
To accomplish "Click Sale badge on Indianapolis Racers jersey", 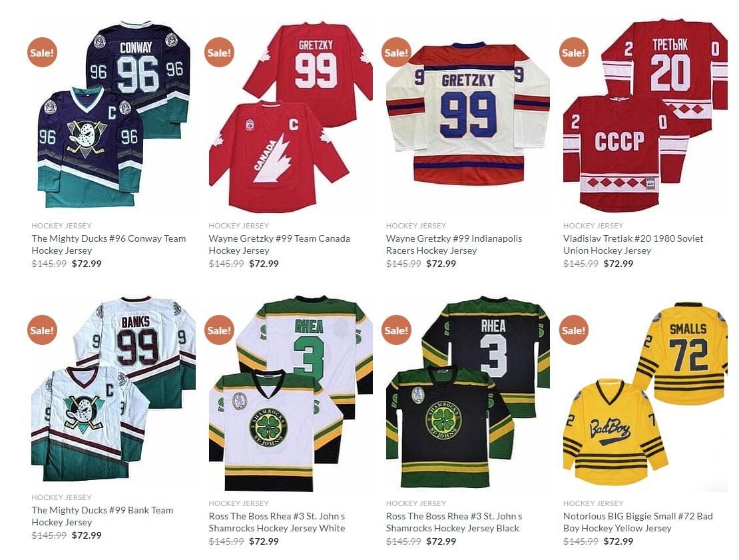I will coord(396,53).
